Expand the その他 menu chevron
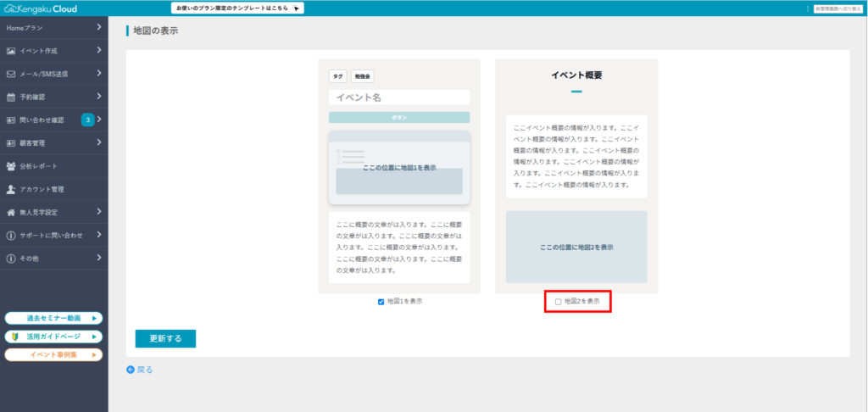This screenshot has height=412, width=868. (x=99, y=258)
